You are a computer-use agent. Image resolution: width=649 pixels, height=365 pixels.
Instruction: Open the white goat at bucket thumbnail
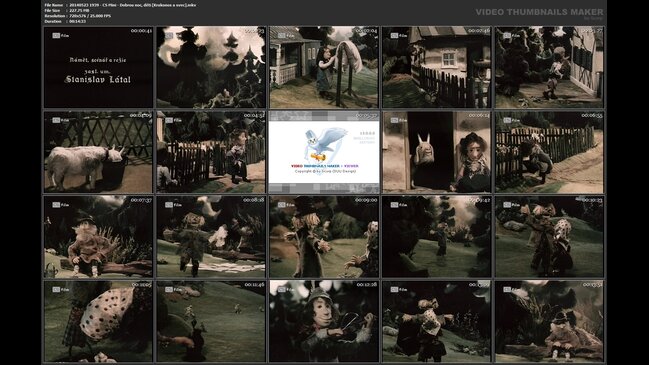click(x=98, y=152)
